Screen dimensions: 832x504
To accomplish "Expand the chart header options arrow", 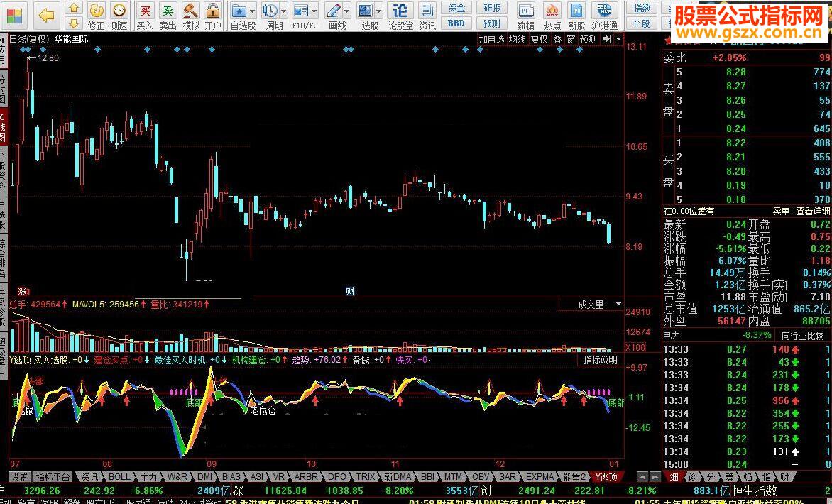I will click(x=619, y=39).
